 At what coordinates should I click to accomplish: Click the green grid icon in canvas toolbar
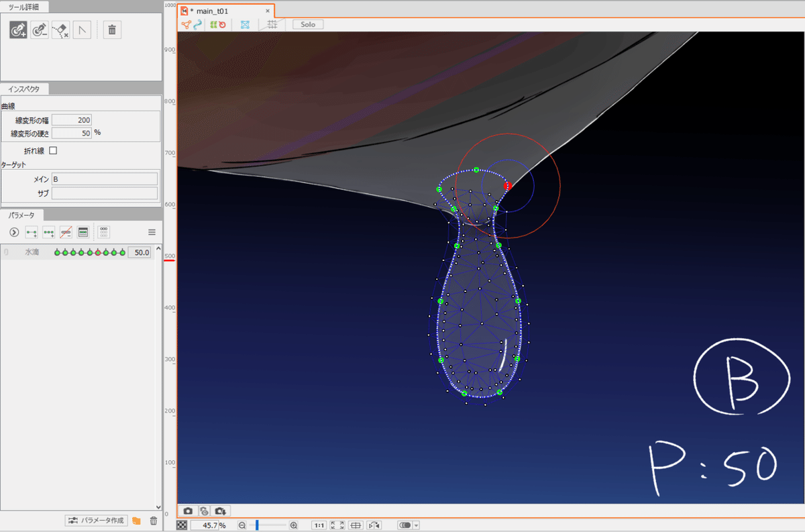pyautogui.click(x=213, y=24)
